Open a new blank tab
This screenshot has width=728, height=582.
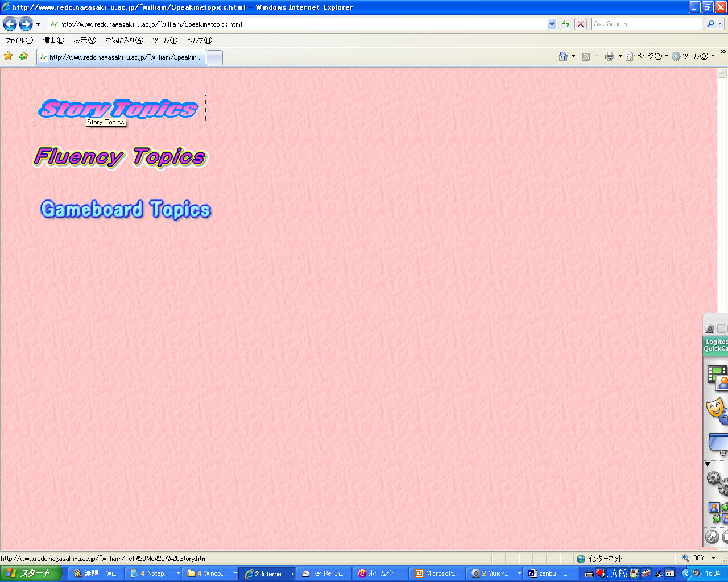(x=214, y=57)
